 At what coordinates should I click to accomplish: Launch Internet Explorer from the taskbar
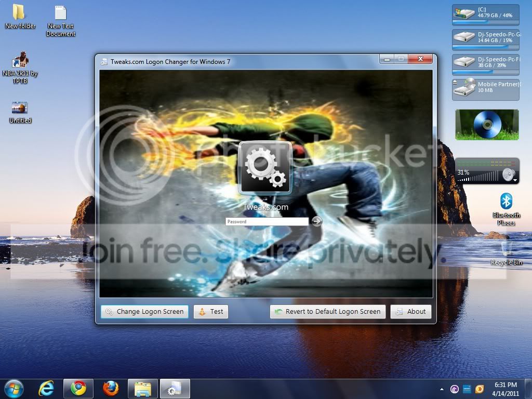46,389
